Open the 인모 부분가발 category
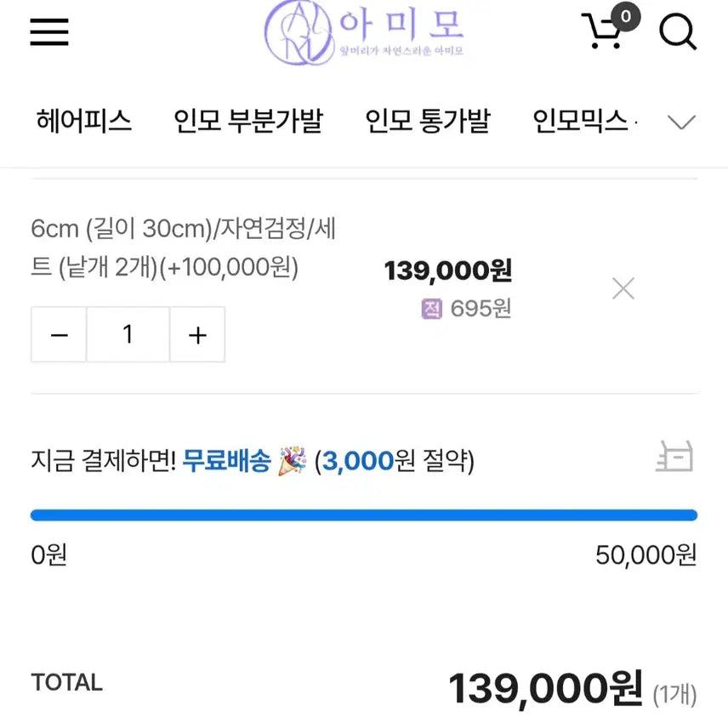 pyautogui.click(x=248, y=122)
